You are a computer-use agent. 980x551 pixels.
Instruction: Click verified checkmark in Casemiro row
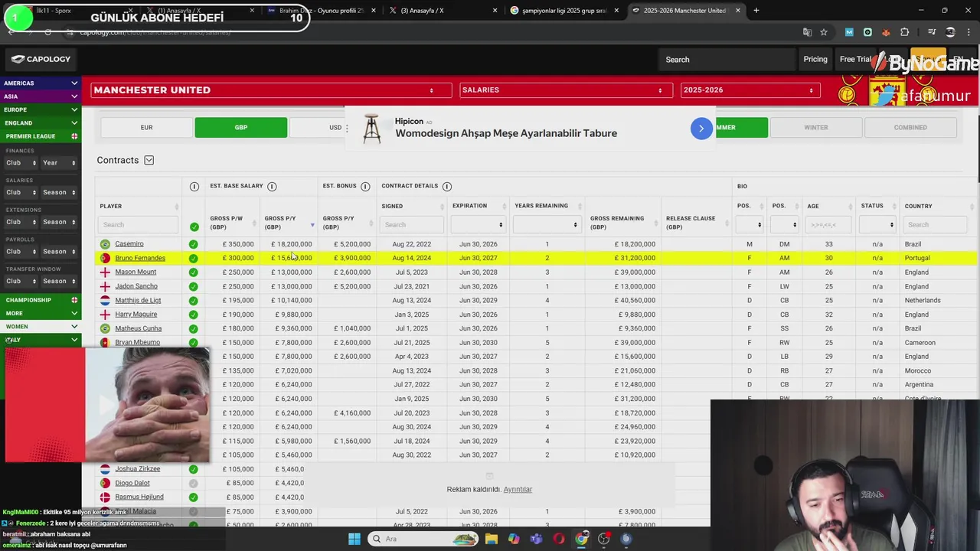point(193,244)
